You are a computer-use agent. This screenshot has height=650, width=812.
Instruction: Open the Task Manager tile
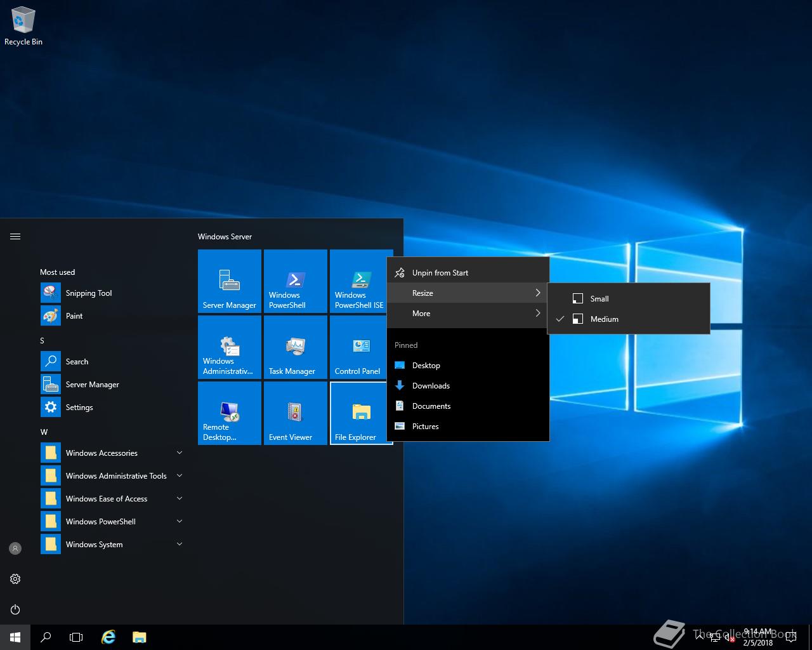(x=296, y=347)
